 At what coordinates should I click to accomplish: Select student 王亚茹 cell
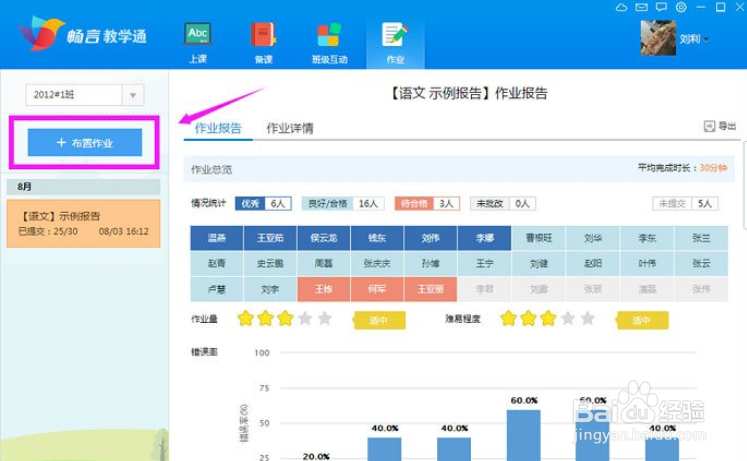coord(270,238)
